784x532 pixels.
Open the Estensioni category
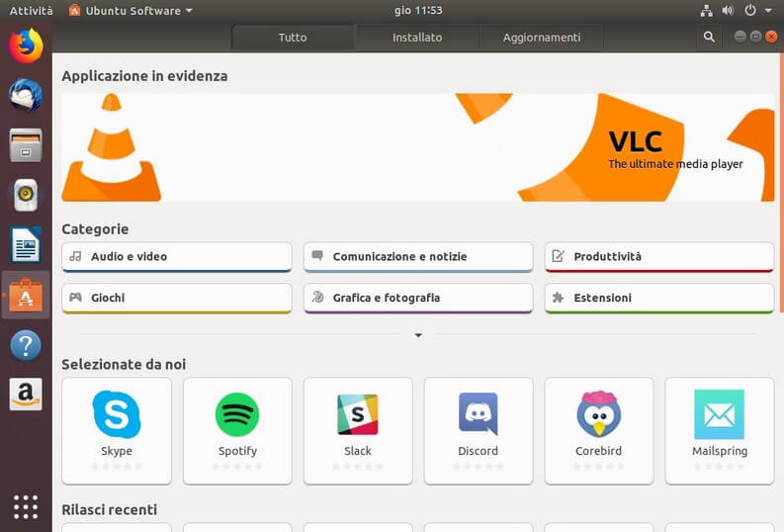point(659,298)
